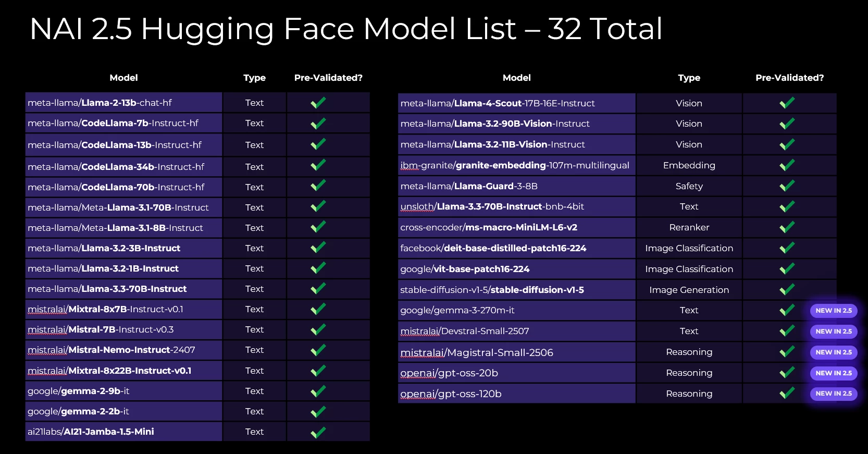Image resolution: width=868 pixels, height=454 pixels.
Task: Click the Embedding type cell
Action: tap(689, 165)
